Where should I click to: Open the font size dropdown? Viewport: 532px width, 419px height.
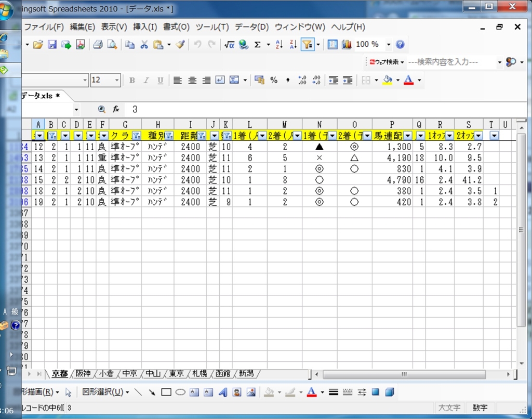click(x=117, y=80)
